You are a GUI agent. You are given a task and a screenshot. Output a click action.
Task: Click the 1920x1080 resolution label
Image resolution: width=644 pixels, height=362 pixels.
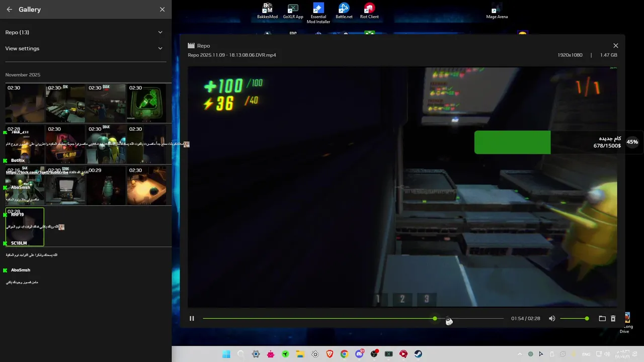(x=570, y=55)
